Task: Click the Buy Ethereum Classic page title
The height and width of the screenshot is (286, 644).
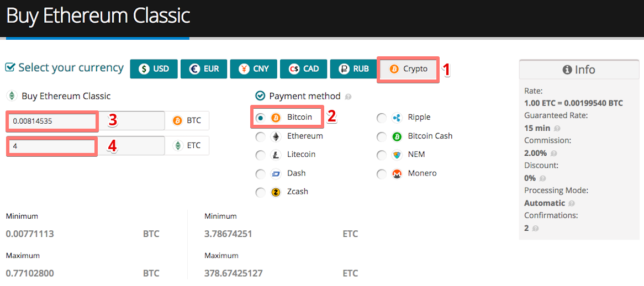Action: tap(98, 17)
